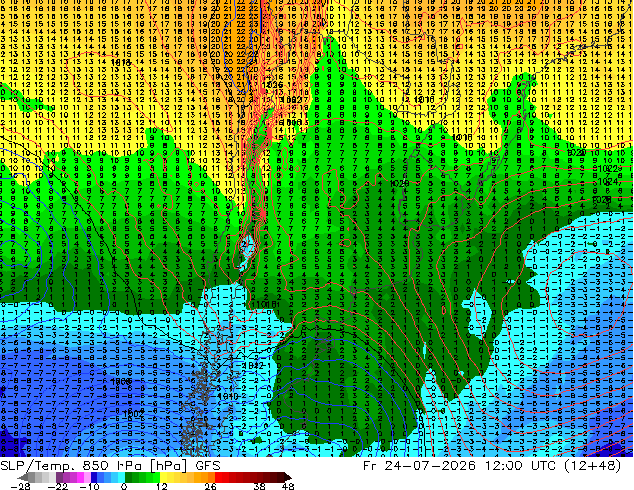Click the 48 label on the temperature legend

click(288, 486)
